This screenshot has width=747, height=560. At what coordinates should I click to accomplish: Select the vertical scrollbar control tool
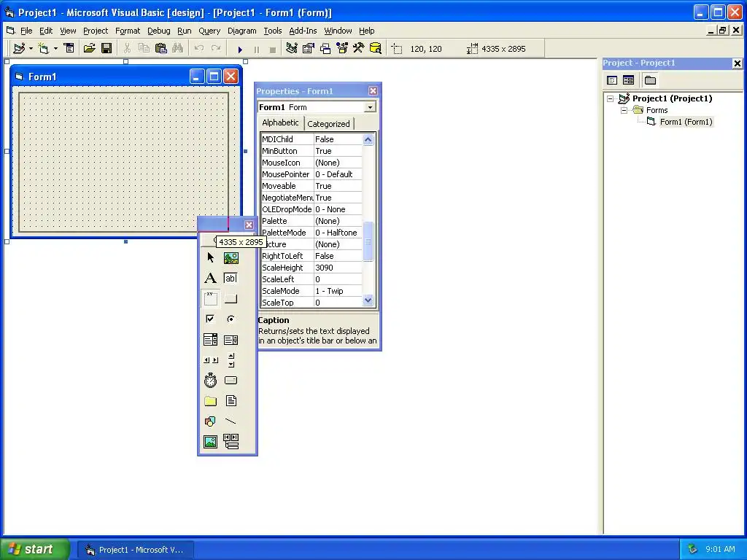point(231,360)
